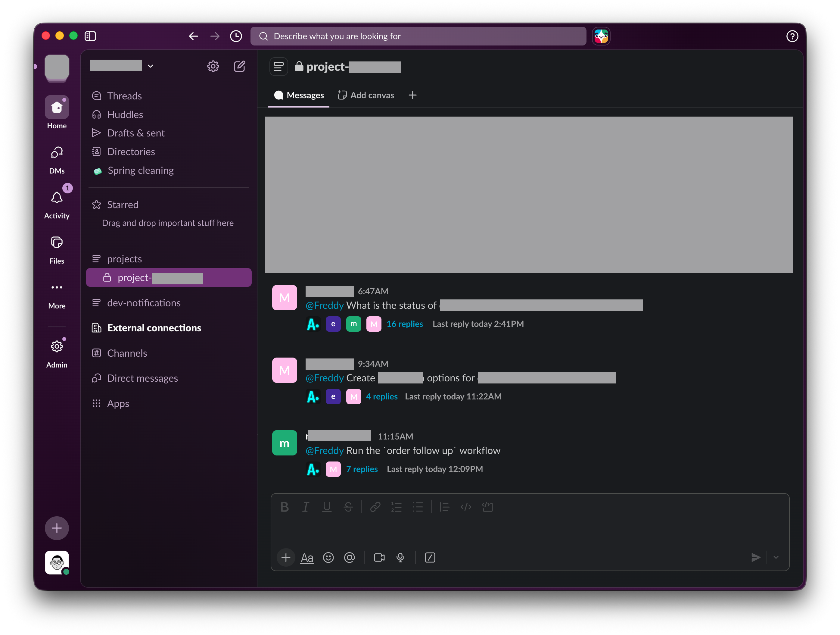Click the microphone audio clip icon
The width and height of the screenshot is (840, 635).
[400, 558]
